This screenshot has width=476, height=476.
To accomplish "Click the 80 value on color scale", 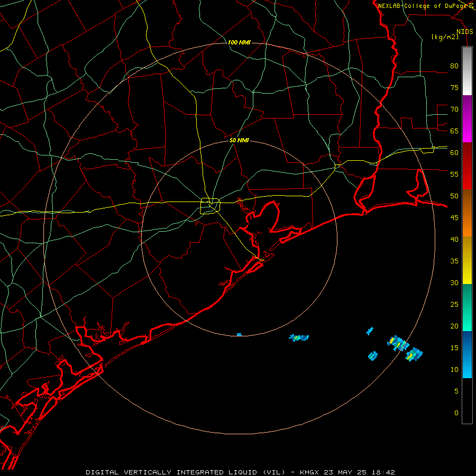I will tap(454, 66).
